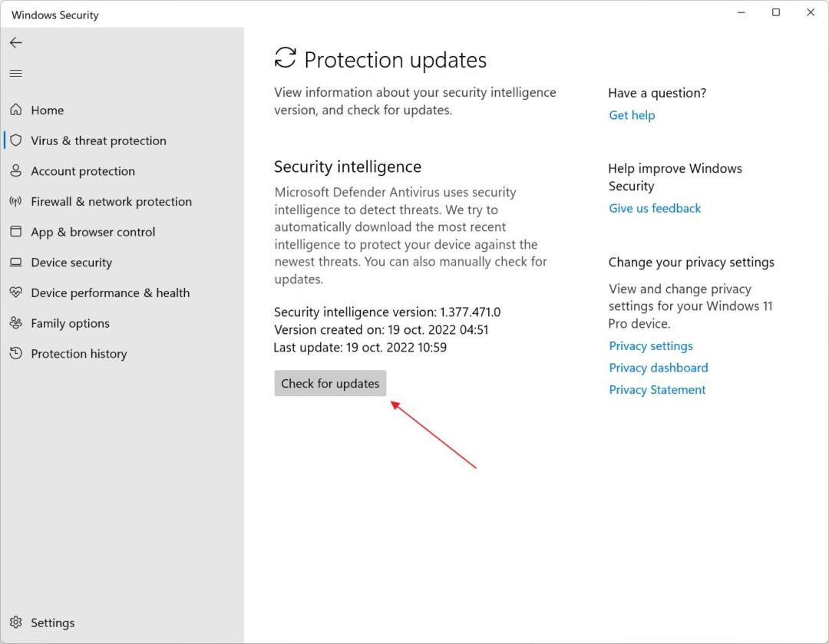The width and height of the screenshot is (829, 644).
Task: Read the Privacy Statement
Action: pyautogui.click(x=657, y=389)
